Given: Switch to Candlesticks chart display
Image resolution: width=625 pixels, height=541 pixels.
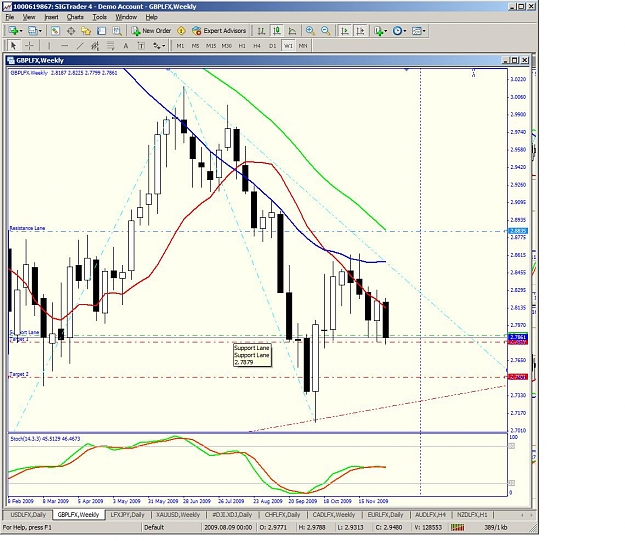Looking at the screenshot, I should point(277,31).
